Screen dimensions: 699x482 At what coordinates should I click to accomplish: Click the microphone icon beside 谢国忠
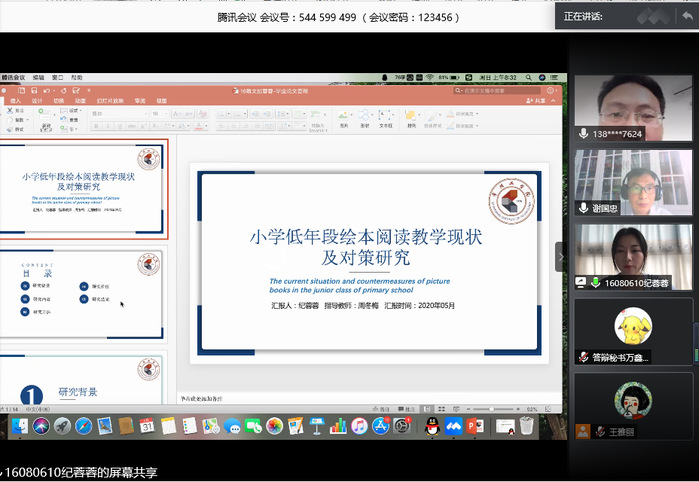pyautogui.click(x=583, y=208)
